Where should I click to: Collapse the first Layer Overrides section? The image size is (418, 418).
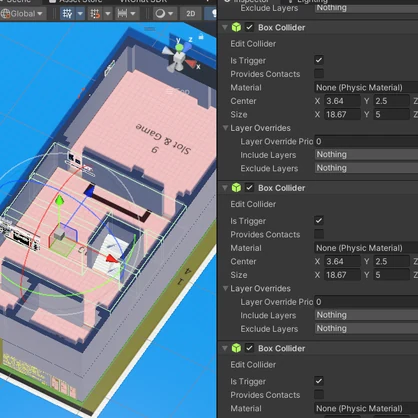point(225,128)
